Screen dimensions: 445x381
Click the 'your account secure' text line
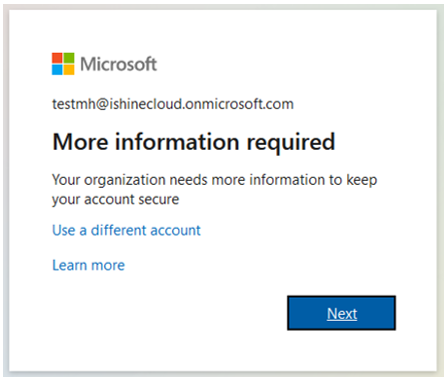click(116, 200)
